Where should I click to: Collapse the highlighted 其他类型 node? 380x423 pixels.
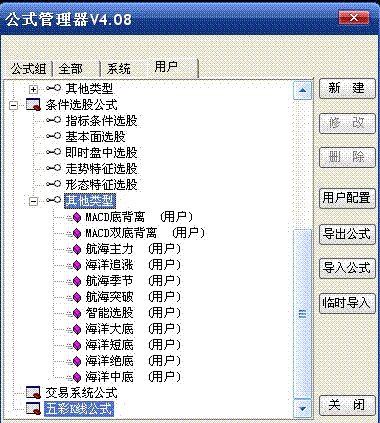tap(33, 201)
